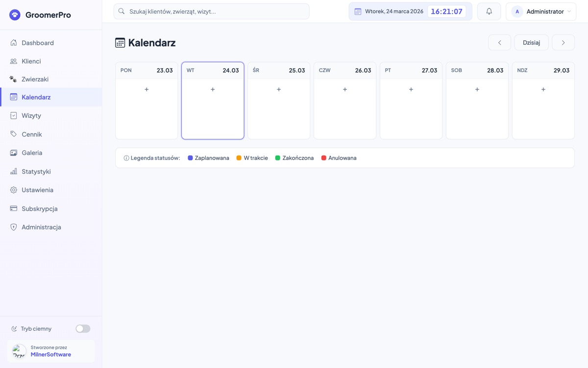
Task: Select the Friday 27.03 day column header
Action: click(x=411, y=70)
